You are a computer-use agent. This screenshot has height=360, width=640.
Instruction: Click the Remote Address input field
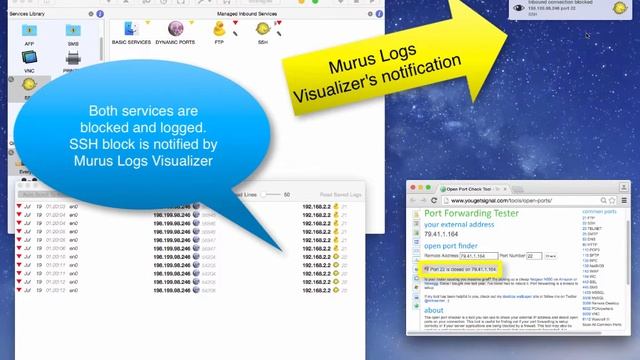click(x=479, y=256)
